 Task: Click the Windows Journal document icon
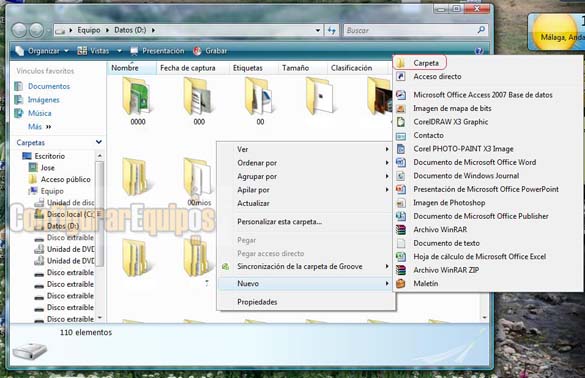(x=401, y=176)
